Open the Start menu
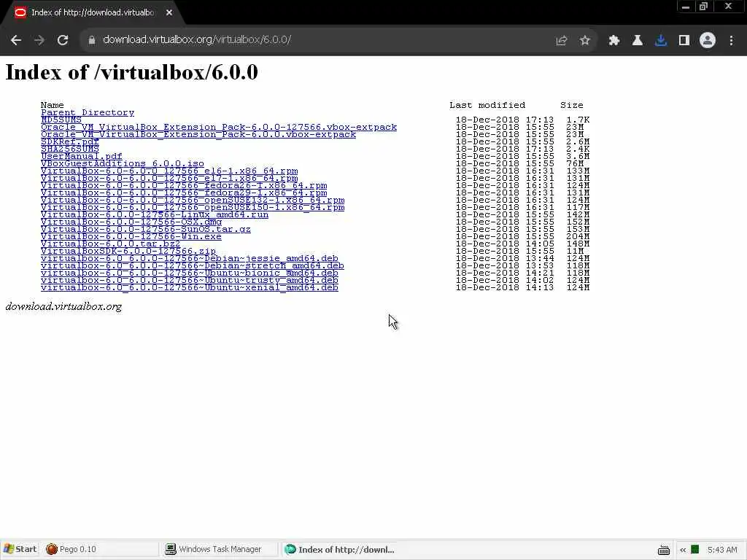747x560 pixels. [x=20, y=550]
